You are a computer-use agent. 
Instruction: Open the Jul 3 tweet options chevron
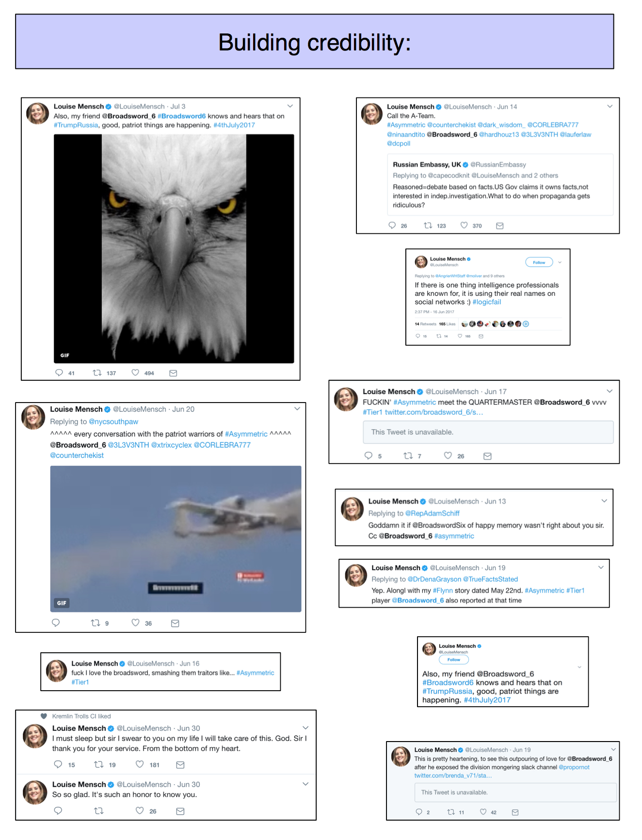[x=290, y=106]
